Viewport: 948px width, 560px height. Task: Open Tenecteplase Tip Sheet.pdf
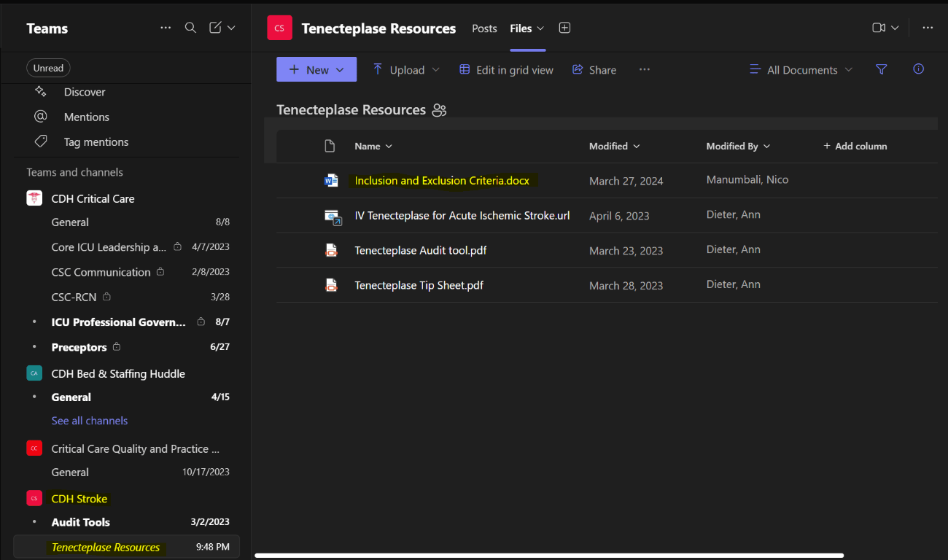[x=419, y=285]
